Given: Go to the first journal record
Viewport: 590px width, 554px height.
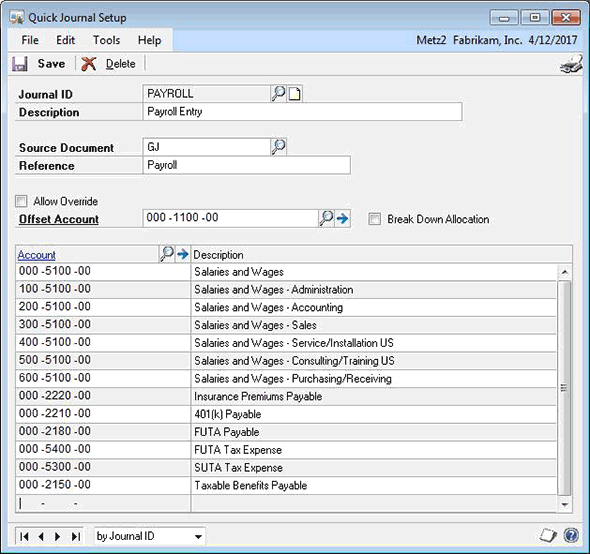Looking at the screenshot, I should pos(24,536).
